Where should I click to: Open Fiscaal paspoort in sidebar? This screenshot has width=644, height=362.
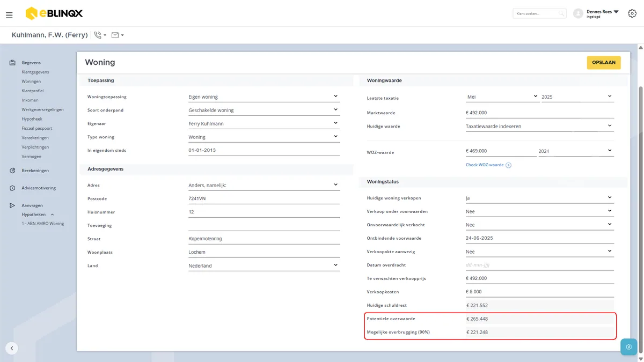(37, 129)
